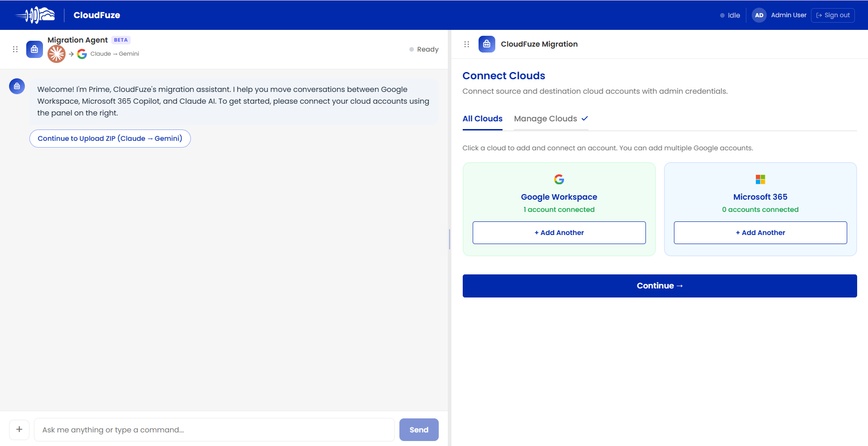This screenshot has width=868, height=446.
Task: Focus the Ask me anything input field
Action: [x=214, y=430]
